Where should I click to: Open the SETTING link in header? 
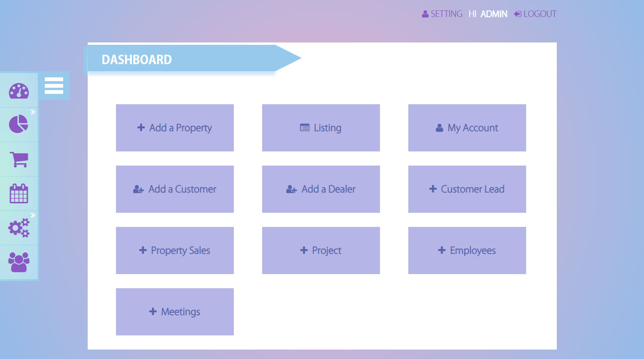442,14
